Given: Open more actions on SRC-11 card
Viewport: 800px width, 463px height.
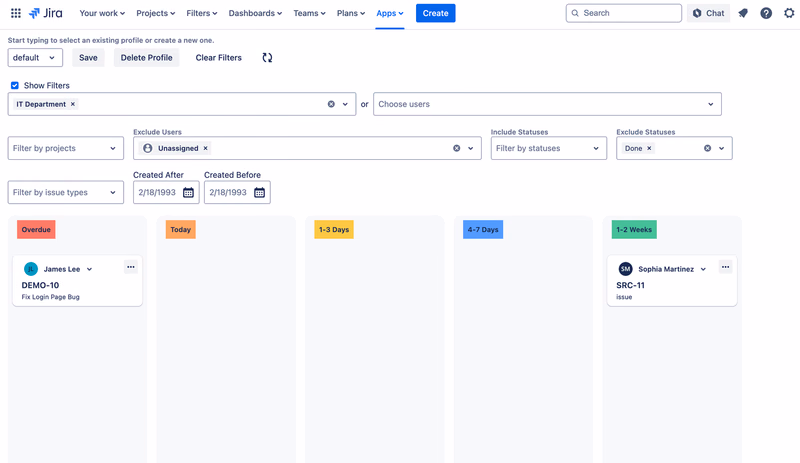Looking at the screenshot, I should pyautogui.click(x=726, y=267).
